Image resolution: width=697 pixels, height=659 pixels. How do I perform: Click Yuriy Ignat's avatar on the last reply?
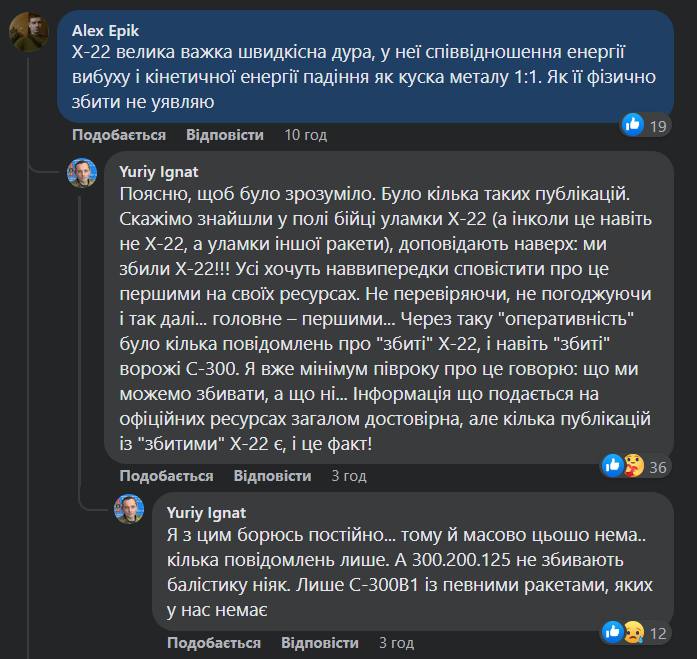130,510
